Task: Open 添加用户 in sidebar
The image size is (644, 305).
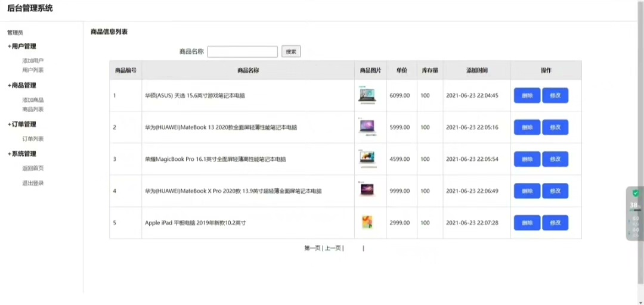Action: click(33, 61)
